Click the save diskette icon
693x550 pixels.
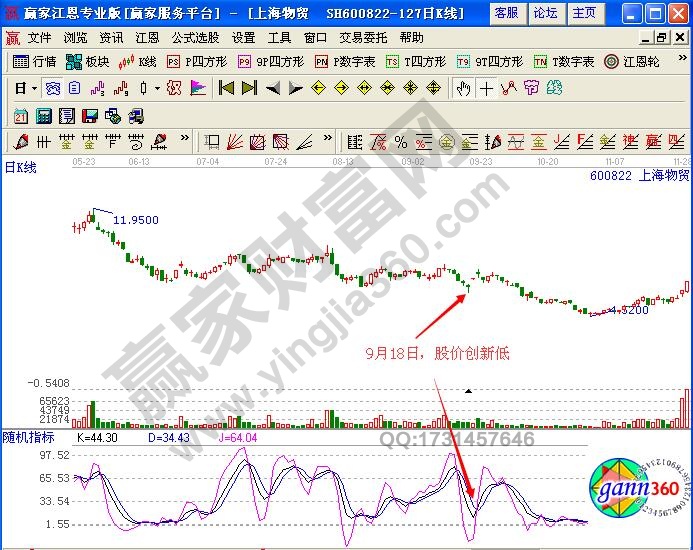pos(90,116)
